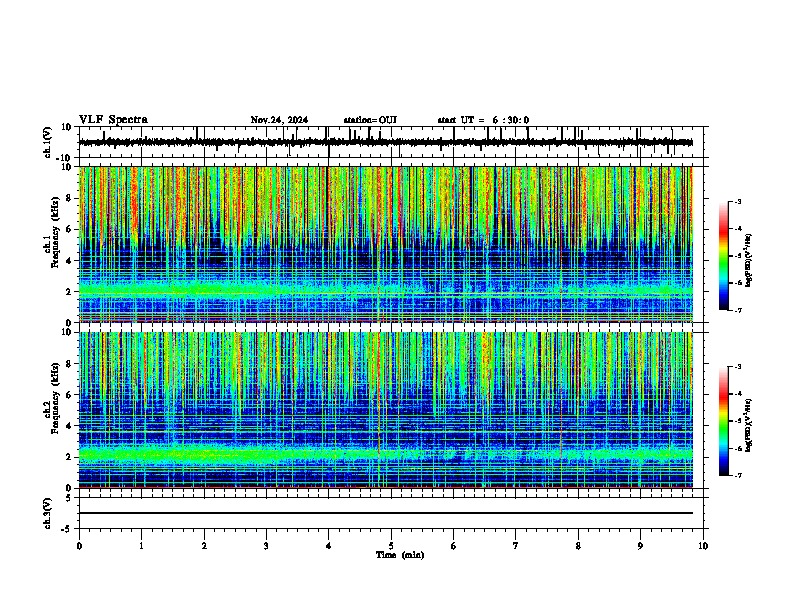
Task: Click the "6" kHz tick on ch.2 frequency axis
Action: point(69,394)
